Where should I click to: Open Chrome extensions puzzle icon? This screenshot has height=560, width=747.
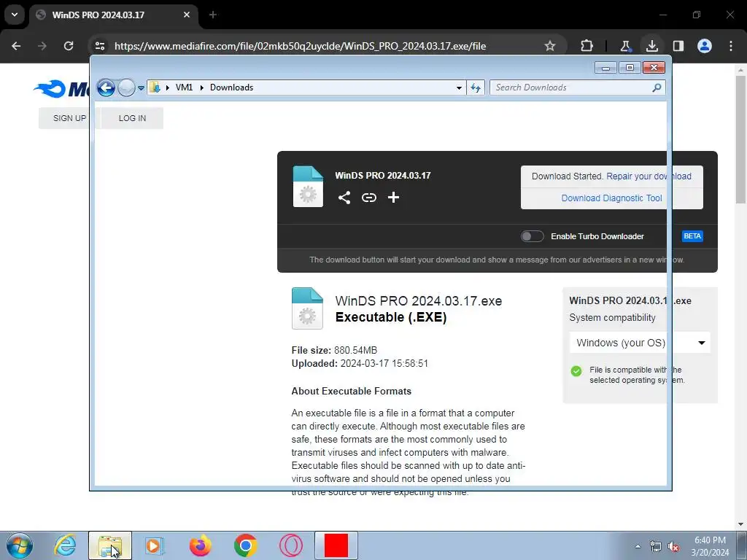[587, 46]
